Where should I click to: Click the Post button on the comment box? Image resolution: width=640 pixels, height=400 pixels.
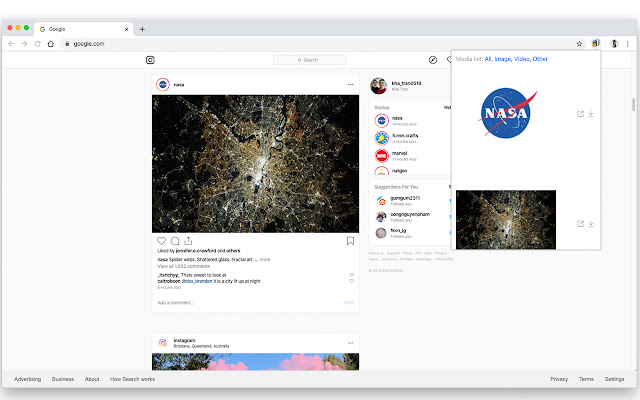tap(349, 303)
